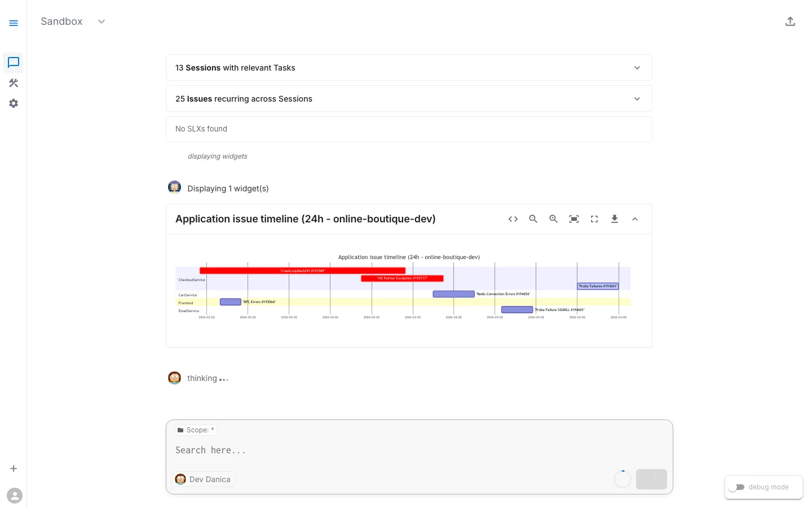Open the widget's code view
812x508 pixels.
513,219
